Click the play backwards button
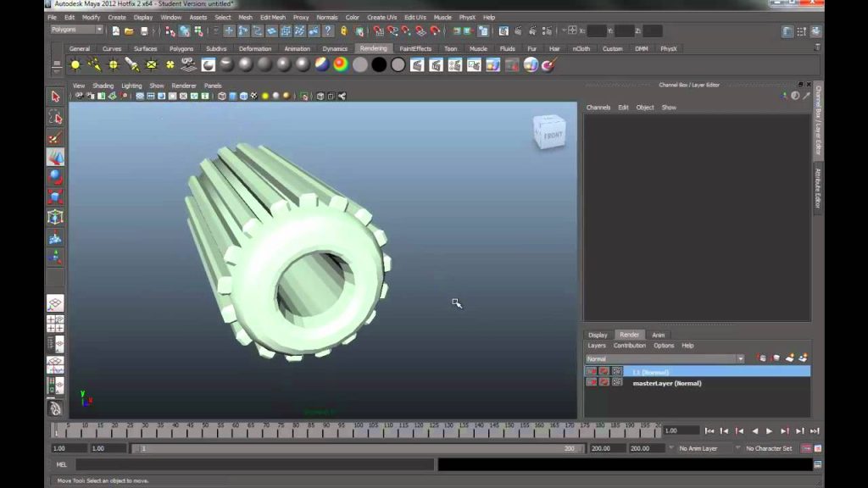 pos(754,431)
